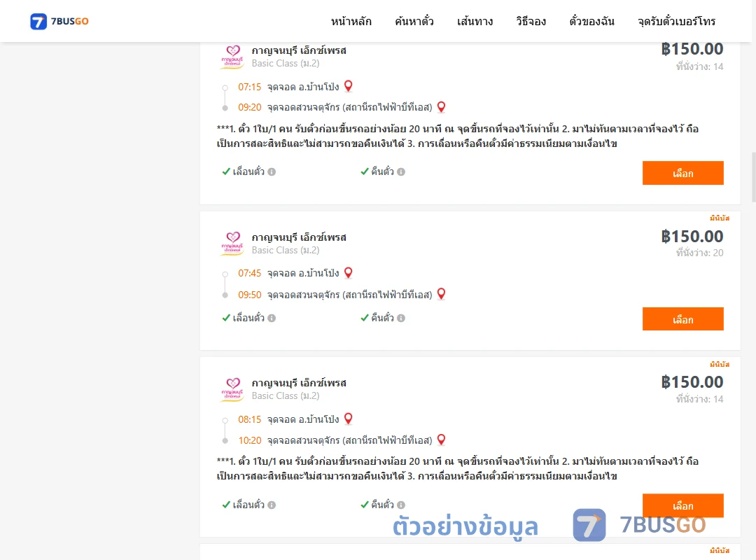Click operator name กาญจนบุรี เอ็กซ์เพรส on 08:15 card

click(x=299, y=383)
